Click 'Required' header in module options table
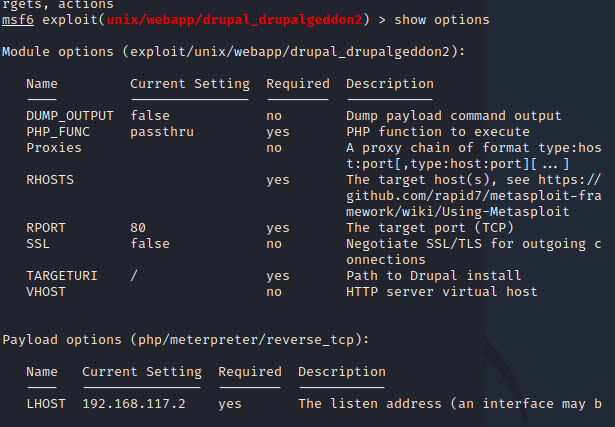This screenshot has width=615, height=427. pos(298,84)
